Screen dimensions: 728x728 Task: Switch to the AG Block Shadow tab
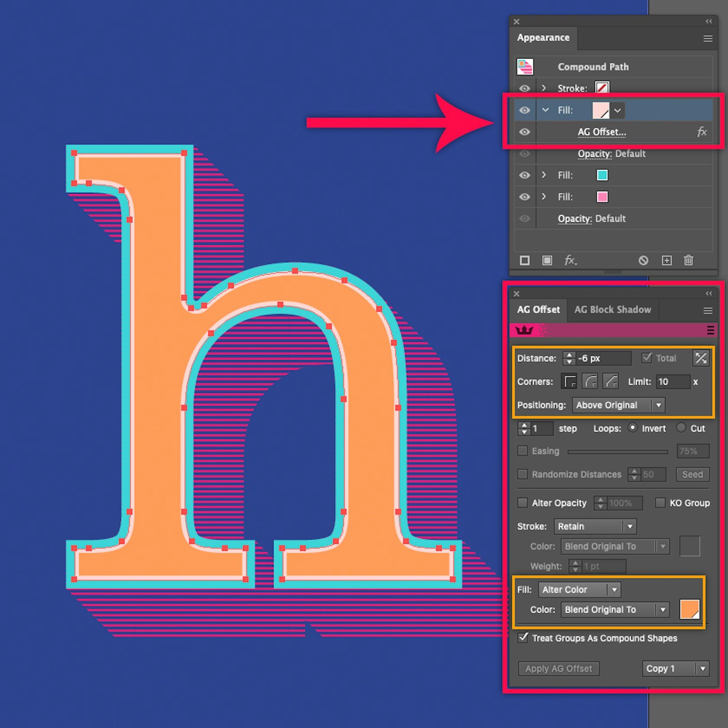(612, 309)
